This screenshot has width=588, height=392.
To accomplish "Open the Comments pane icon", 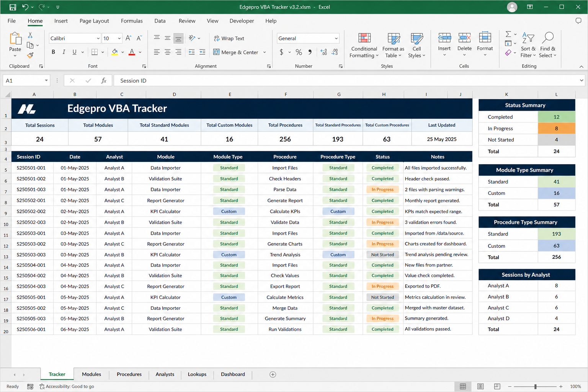I will coord(578,21).
